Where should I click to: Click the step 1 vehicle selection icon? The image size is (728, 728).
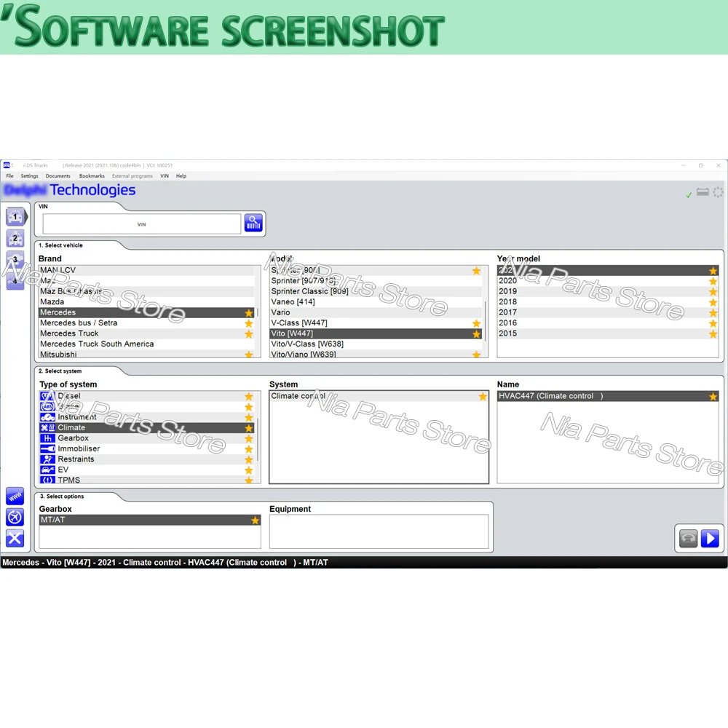point(15,217)
